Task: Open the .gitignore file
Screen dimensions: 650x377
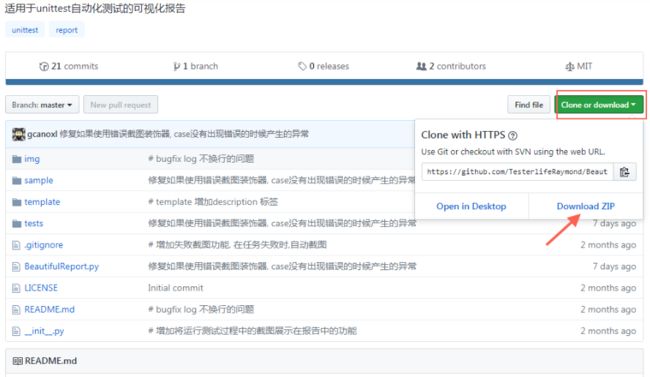Action: pyautogui.click(x=44, y=245)
